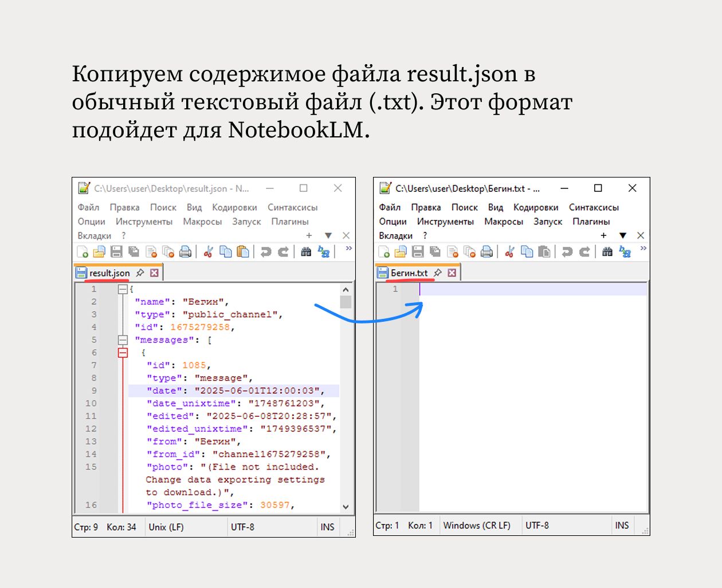Save result.json with the diskette icon
722x588 pixels.
coord(116,251)
